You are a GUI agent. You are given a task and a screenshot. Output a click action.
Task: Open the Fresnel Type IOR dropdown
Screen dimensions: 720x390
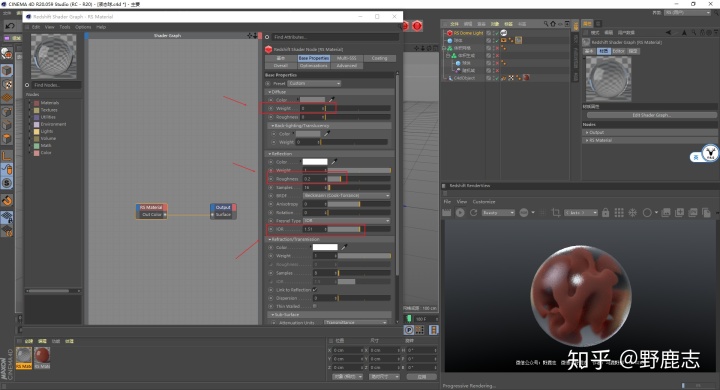pyautogui.click(x=347, y=220)
